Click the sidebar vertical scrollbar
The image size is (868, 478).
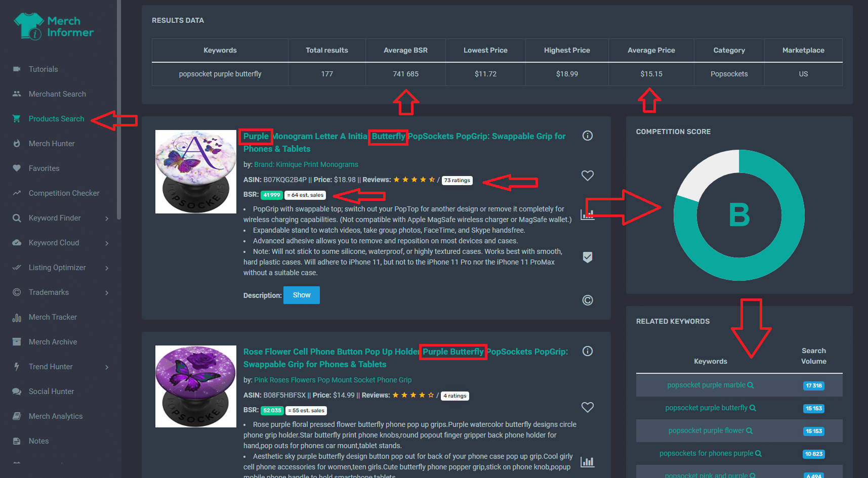click(x=119, y=110)
